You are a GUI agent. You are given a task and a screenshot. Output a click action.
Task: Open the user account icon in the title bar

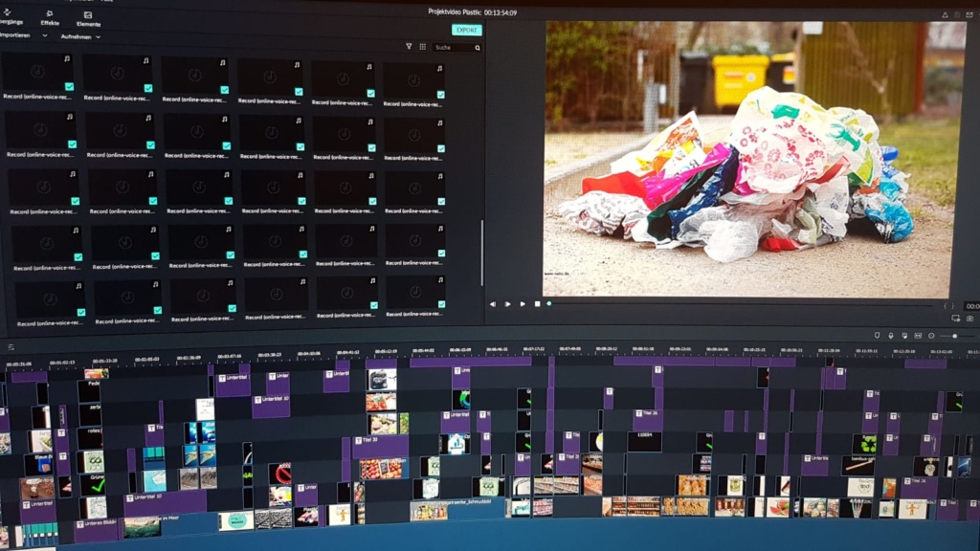945,14
